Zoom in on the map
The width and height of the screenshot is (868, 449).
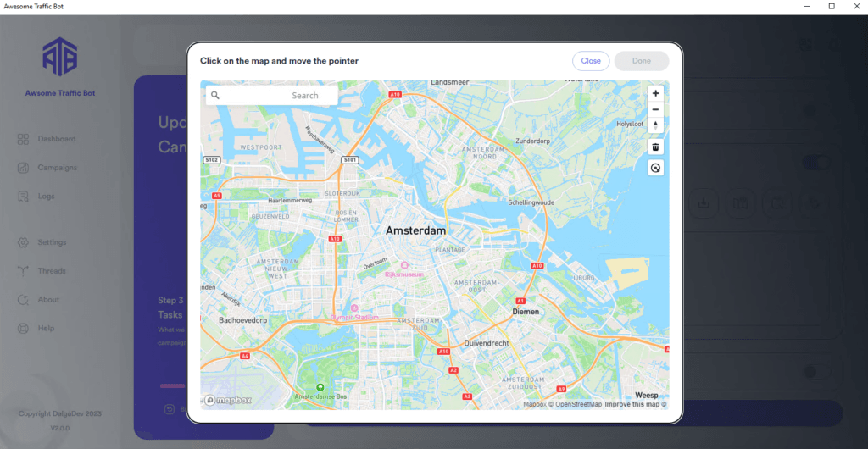655,93
